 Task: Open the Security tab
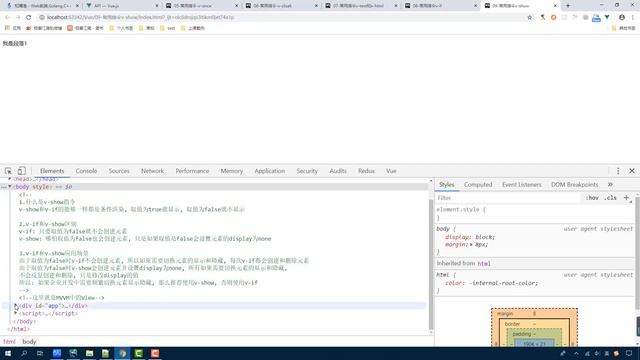(x=307, y=171)
